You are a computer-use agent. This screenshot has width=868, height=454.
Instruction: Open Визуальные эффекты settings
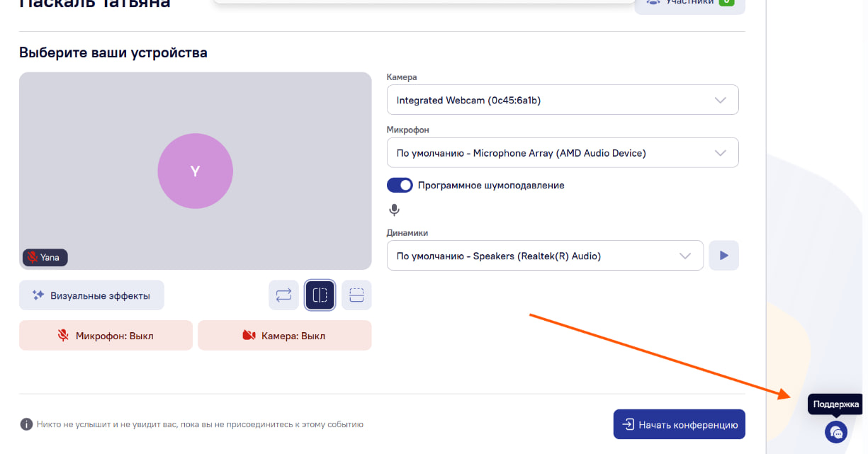pos(91,295)
